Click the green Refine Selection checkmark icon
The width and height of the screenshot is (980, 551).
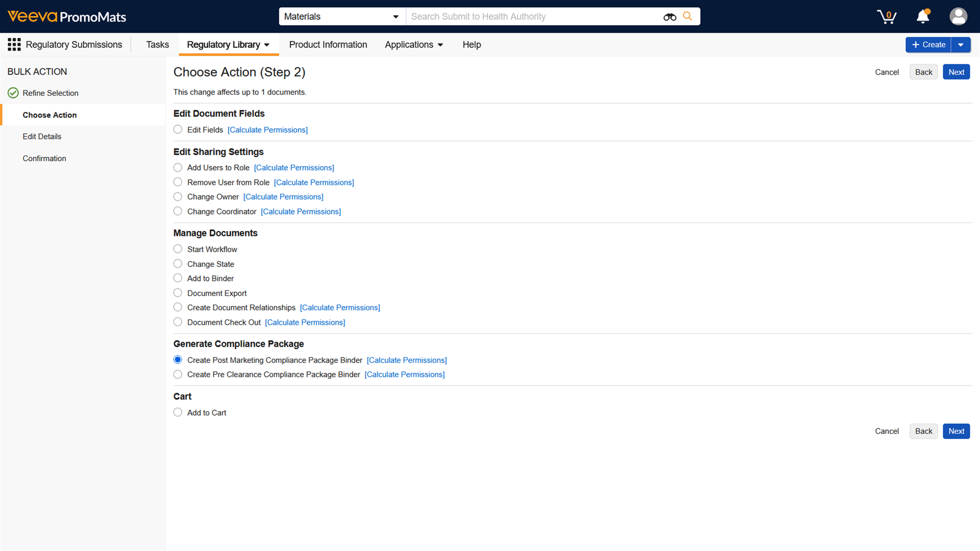pos(13,93)
